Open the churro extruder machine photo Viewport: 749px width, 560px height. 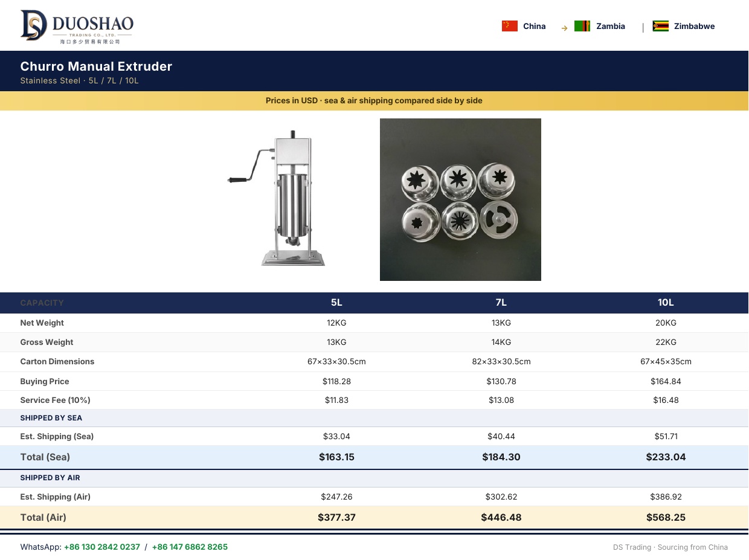click(x=276, y=198)
